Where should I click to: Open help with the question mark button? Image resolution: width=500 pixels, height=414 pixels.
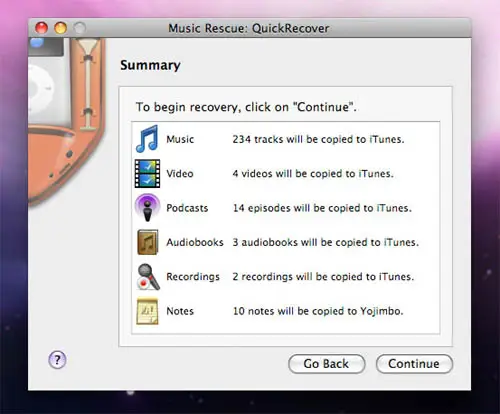click(x=57, y=360)
